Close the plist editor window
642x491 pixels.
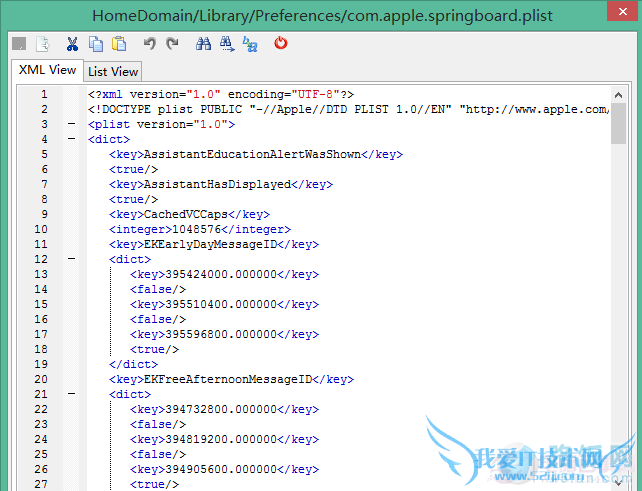click(x=622, y=11)
